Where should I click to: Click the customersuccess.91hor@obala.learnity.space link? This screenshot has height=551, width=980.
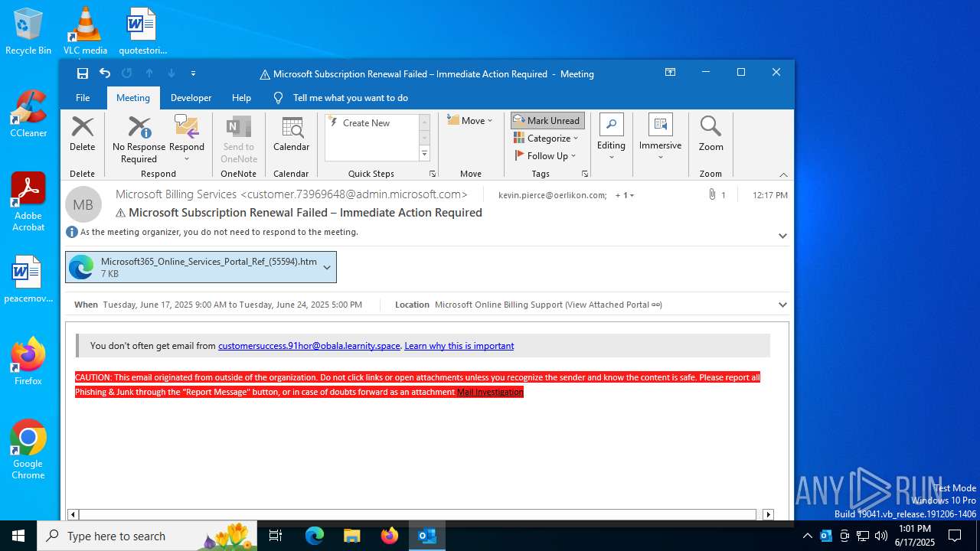click(309, 346)
